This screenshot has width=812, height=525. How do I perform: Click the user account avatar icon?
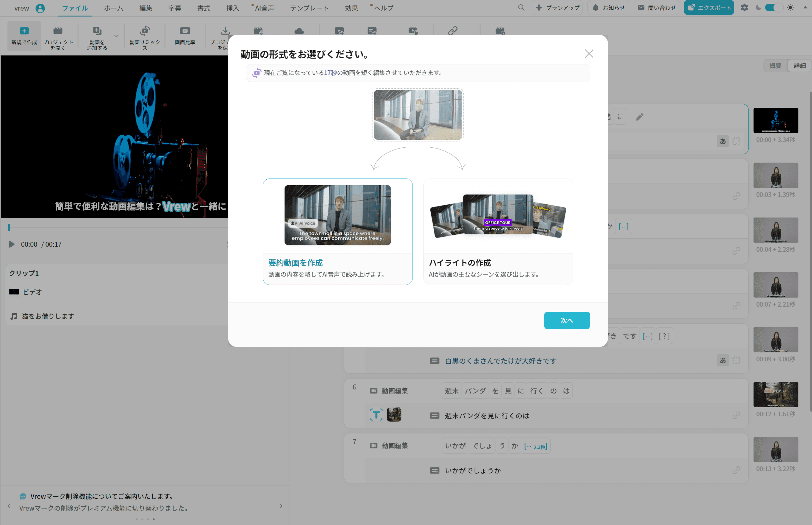40,8
